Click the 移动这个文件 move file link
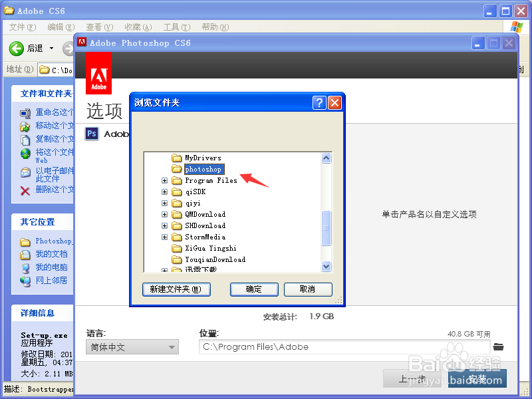The image size is (532, 399). pyautogui.click(x=52, y=126)
